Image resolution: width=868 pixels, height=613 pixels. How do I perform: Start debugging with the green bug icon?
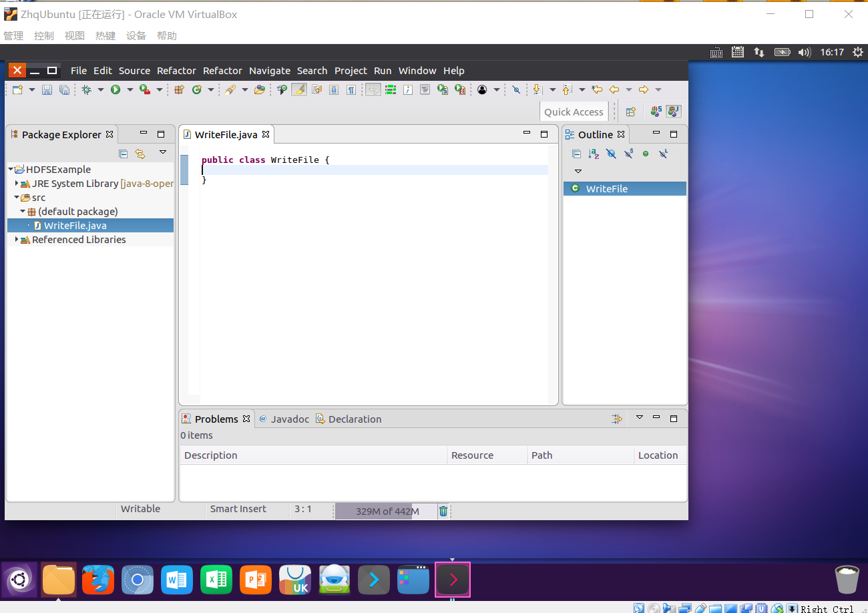(87, 89)
